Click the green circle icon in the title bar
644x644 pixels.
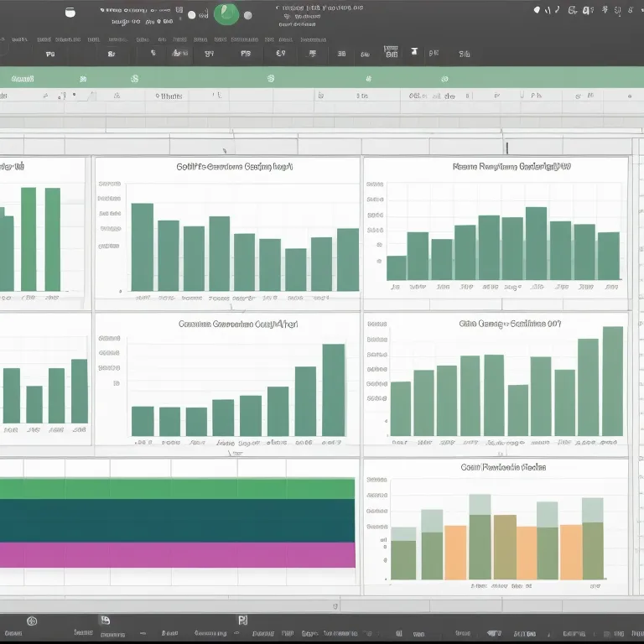(x=226, y=13)
